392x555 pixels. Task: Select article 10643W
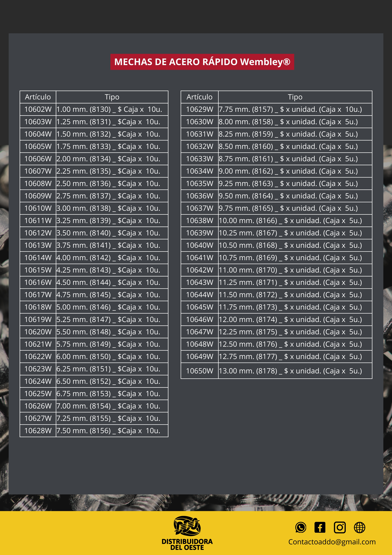click(200, 282)
